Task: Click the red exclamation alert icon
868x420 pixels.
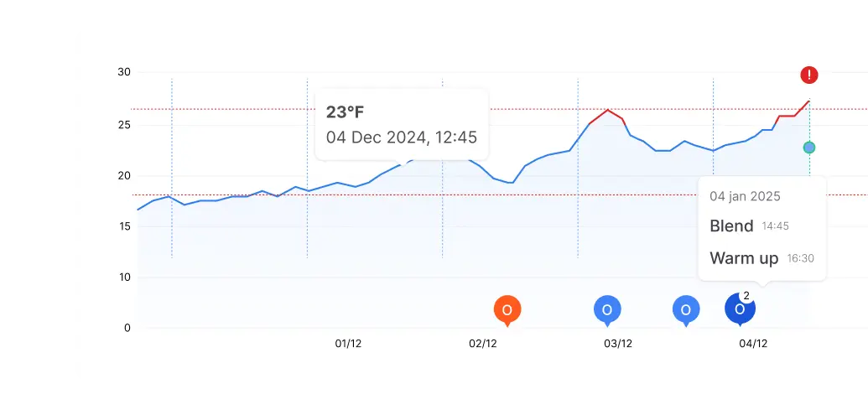Action: point(808,75)
